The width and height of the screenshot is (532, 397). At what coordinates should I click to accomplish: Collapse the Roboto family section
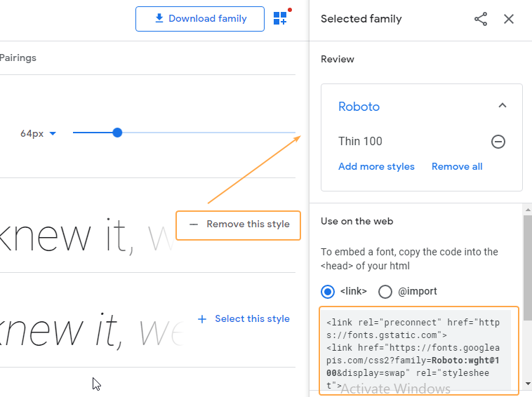pos(503,105)
